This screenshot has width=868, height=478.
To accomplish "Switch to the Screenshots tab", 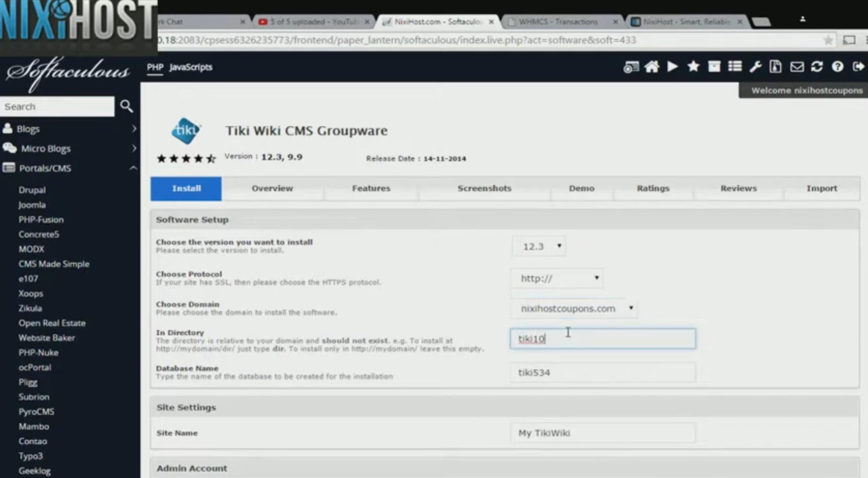I will (x=484, y=188).
